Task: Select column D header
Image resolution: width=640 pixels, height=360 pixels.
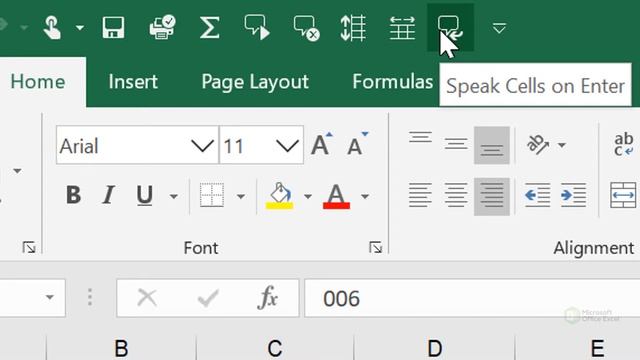Action: (435, 348)
